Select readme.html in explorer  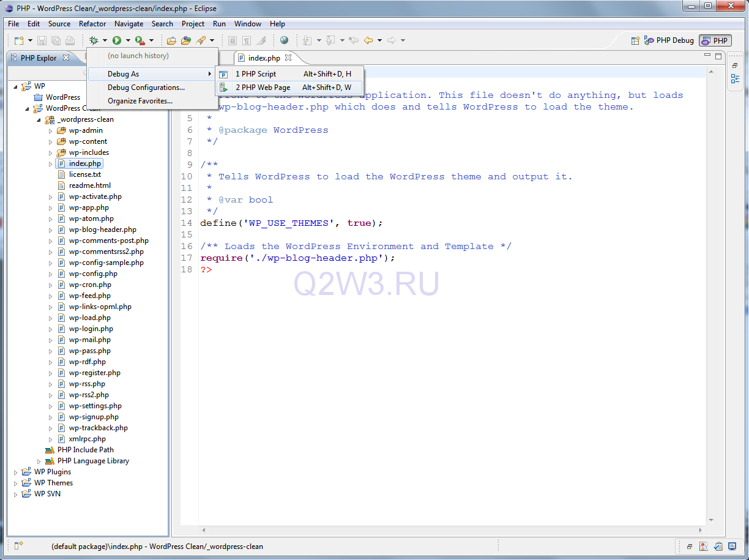(89, 185)
